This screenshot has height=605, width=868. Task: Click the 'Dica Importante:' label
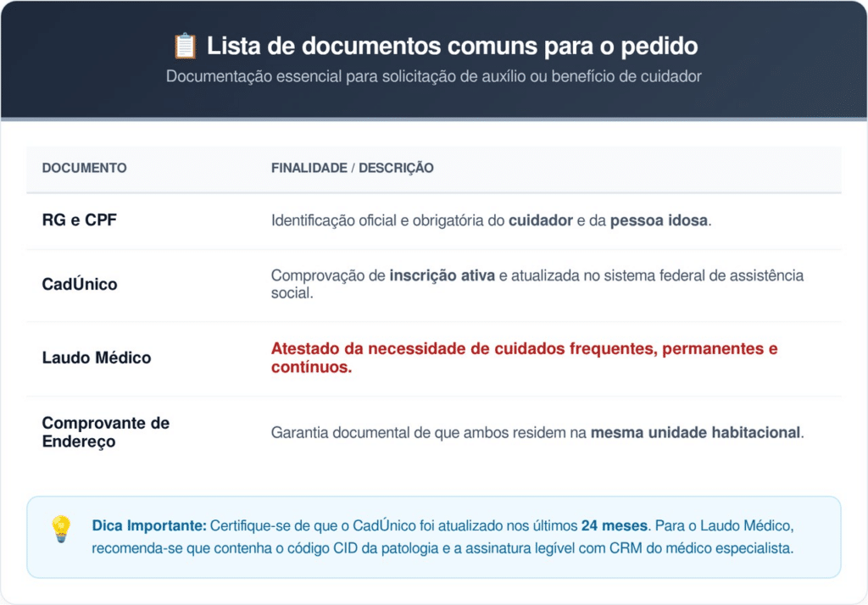point(148,525)
